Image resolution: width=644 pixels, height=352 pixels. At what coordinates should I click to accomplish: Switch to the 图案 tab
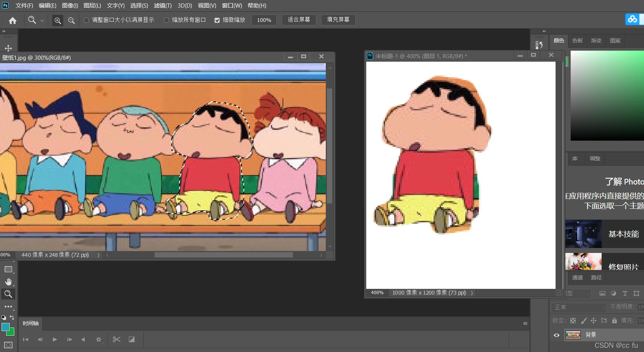[x=615, y=40]
